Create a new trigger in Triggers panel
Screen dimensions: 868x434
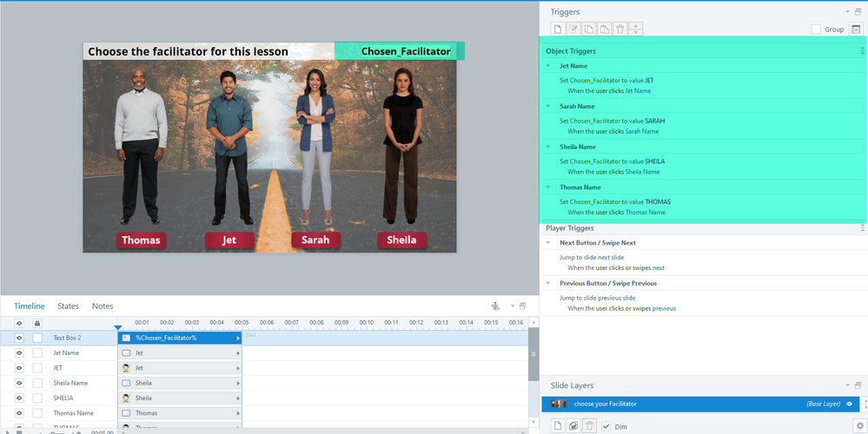point(559,29)
